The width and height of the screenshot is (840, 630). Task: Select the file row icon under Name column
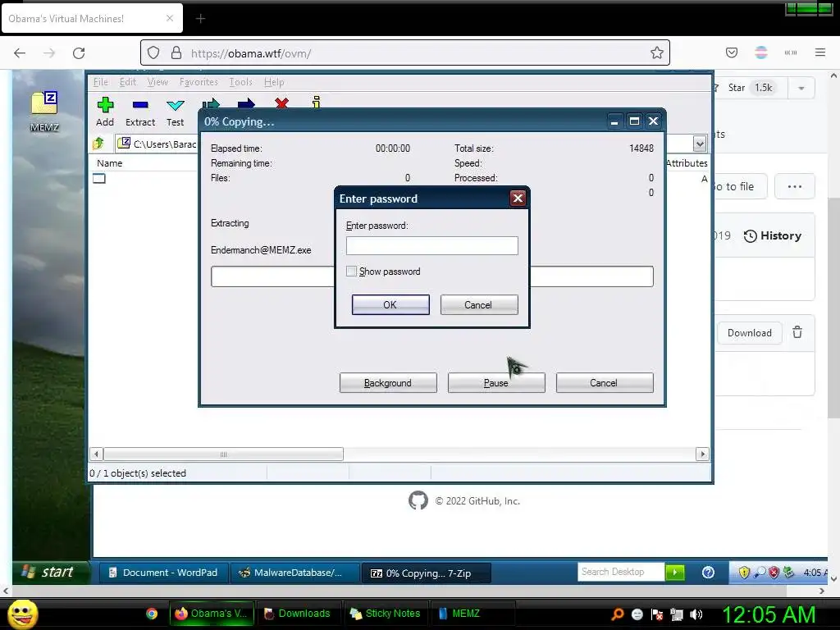[x=99, y=178]
